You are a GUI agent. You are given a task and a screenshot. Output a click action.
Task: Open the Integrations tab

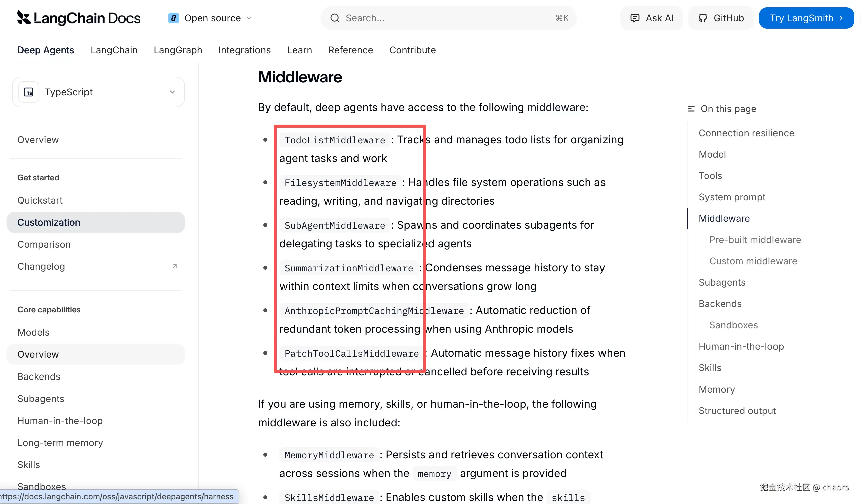point(244,50)
